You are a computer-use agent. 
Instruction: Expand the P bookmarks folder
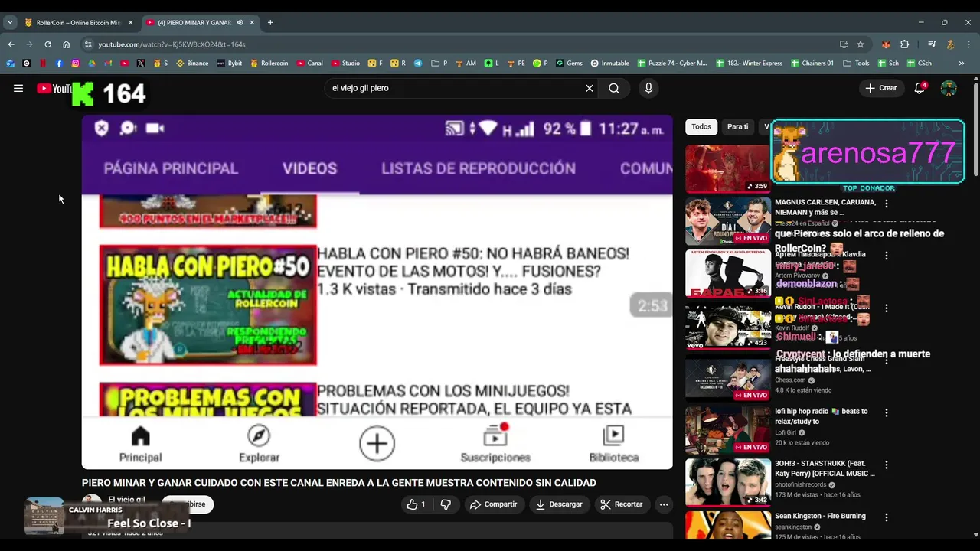click(x=439, y=64)
